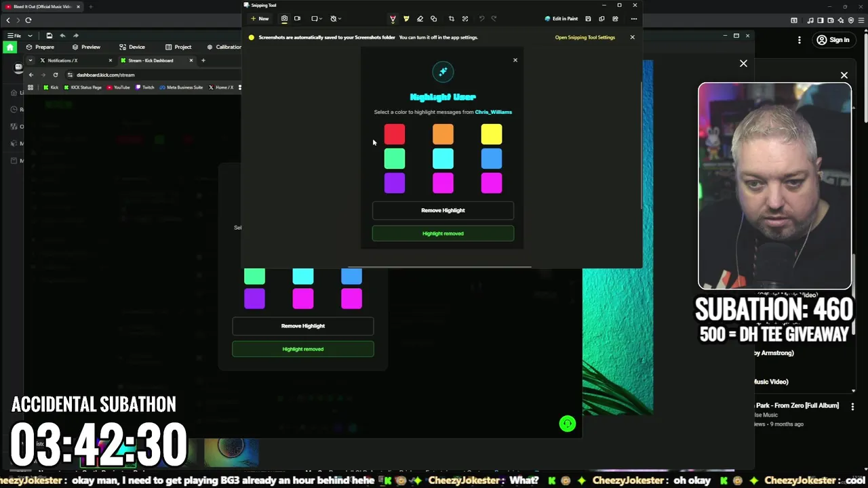Click Edit in Paint button
The image size is (868, 488).
[x=561, y=18]
